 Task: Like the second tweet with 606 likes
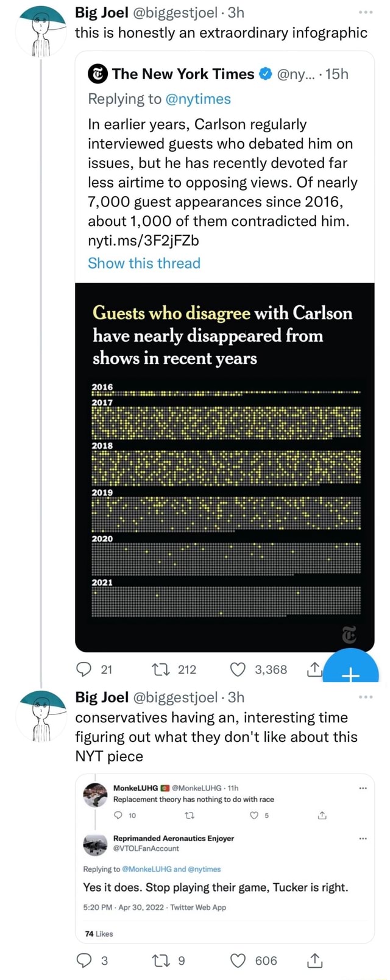pyautogui.click(x=237, y=961)
